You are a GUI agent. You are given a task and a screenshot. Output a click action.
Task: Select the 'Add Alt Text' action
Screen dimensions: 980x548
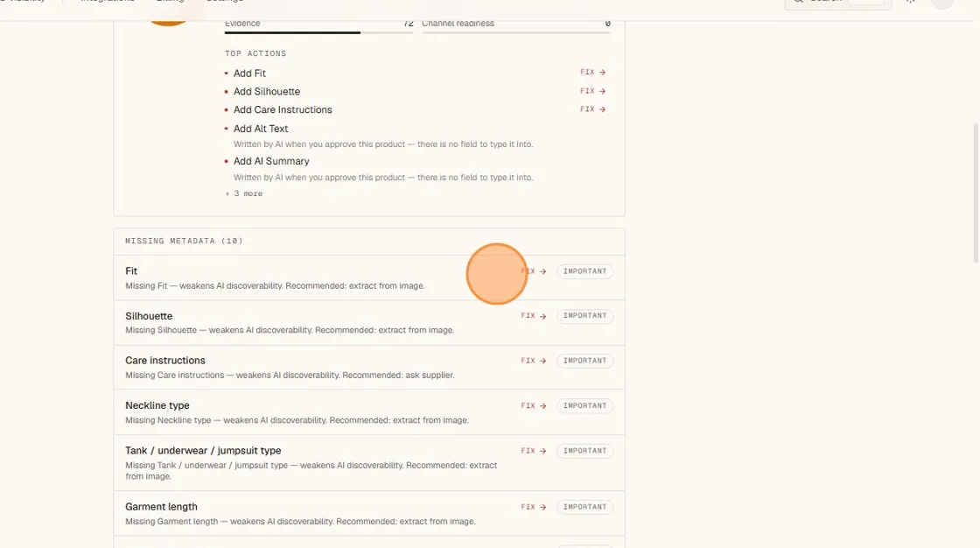[261, 129]
